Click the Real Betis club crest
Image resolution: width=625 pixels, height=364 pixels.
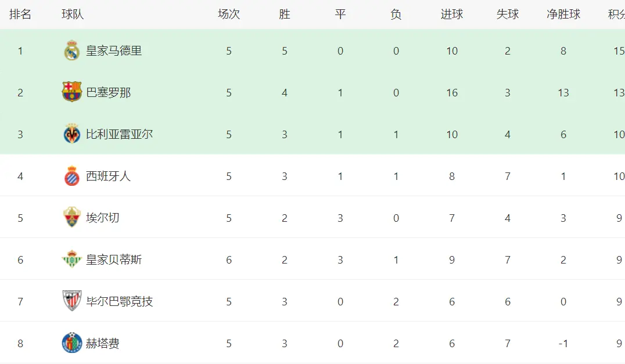pyautogui.click(x=72, y=260)
